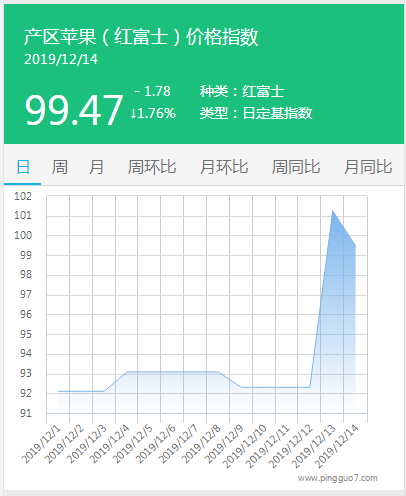This screenshot has height=496, width=406.
Task: Open the 周同比 tab
Action: [x=296, y=167]
